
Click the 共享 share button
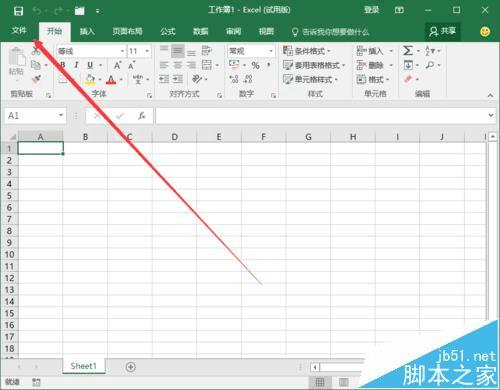pos(443,32)
